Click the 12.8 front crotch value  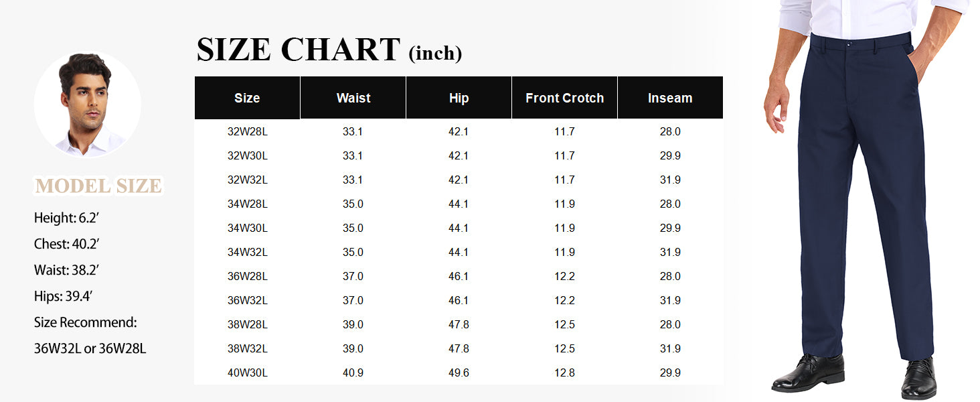[564, 373]
